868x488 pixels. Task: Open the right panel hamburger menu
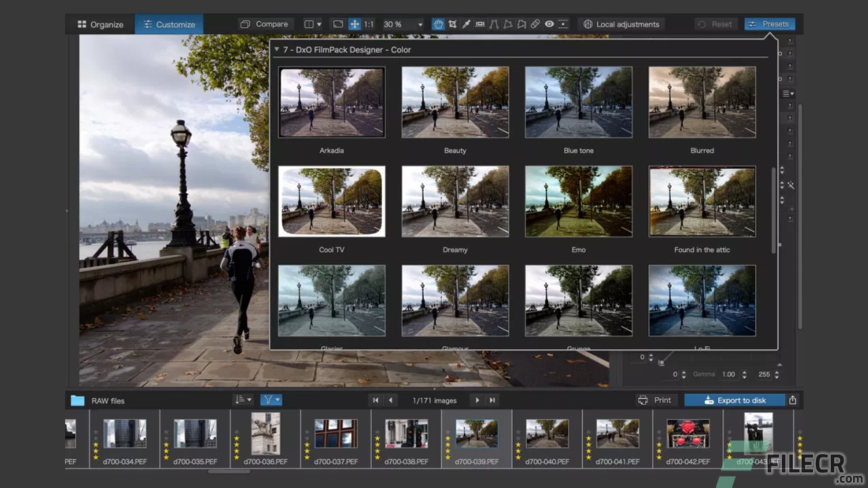coord(788,94)
